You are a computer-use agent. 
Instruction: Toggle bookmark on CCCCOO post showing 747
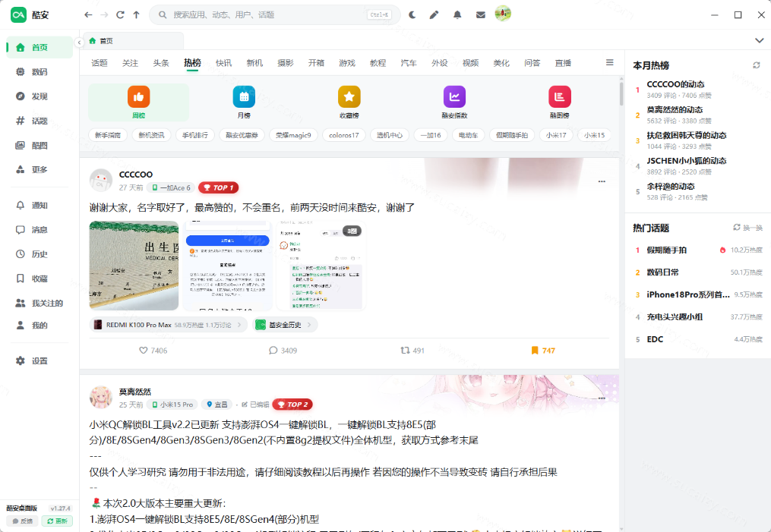(x=543, y=351)
